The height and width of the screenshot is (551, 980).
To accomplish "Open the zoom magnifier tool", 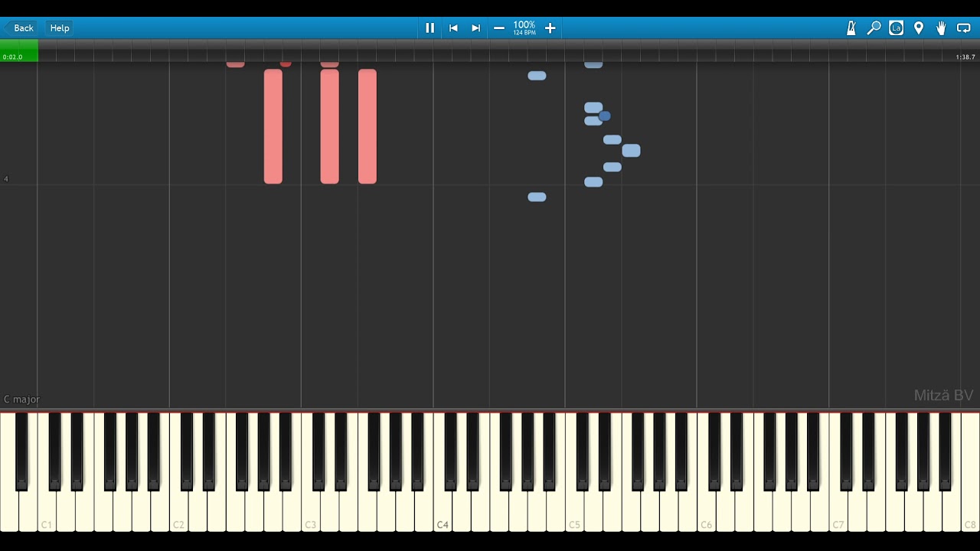I will pyautogui.click(x=874, y=28).
